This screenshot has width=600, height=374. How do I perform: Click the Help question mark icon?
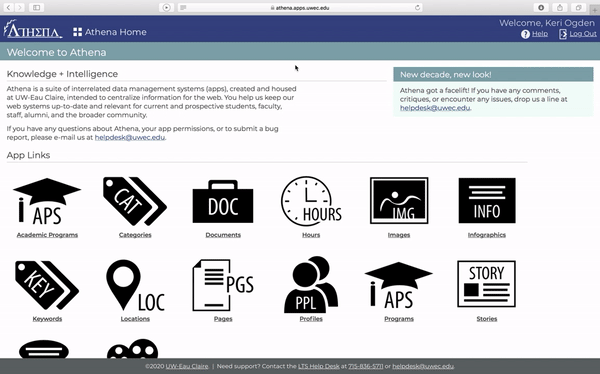pyautogui.click(x=525, y=34)
